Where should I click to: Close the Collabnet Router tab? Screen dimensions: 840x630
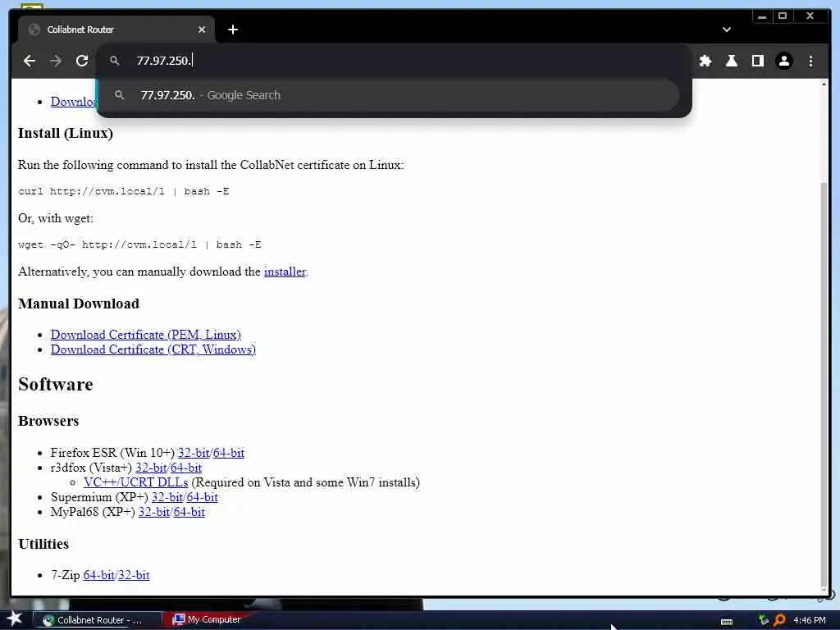(202, 30)
